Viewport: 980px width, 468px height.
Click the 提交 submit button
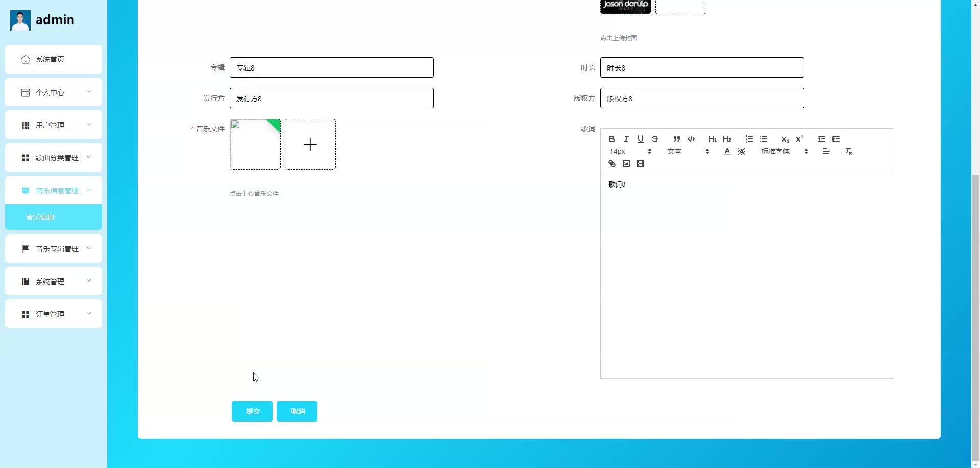point(252,411)
